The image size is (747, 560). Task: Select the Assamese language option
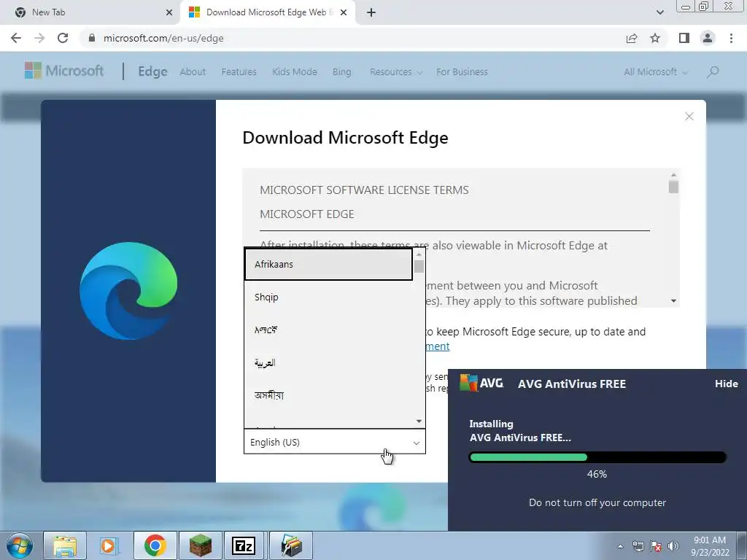point(328,395)
